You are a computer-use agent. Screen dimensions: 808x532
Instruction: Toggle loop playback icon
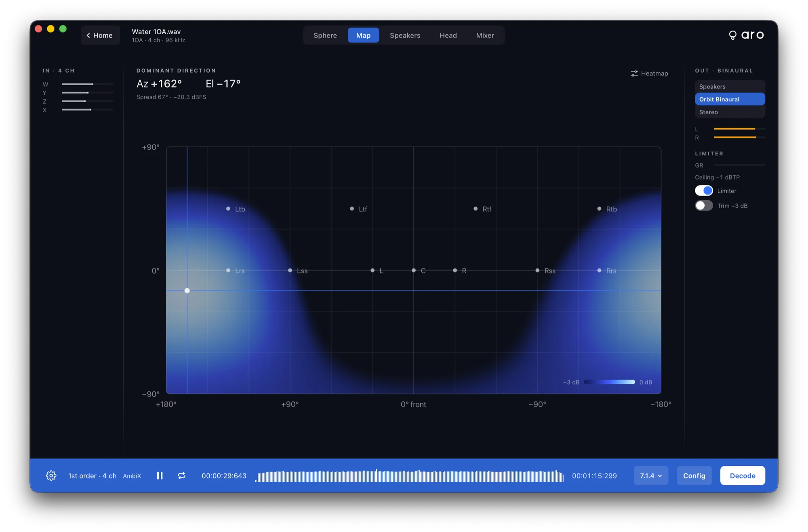point(181,475)
